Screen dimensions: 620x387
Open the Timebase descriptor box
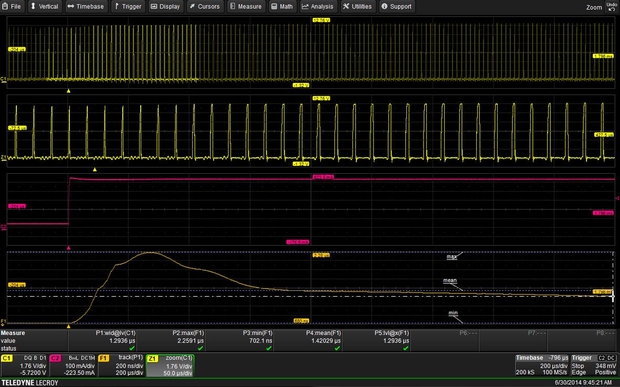tap(542, 365)
